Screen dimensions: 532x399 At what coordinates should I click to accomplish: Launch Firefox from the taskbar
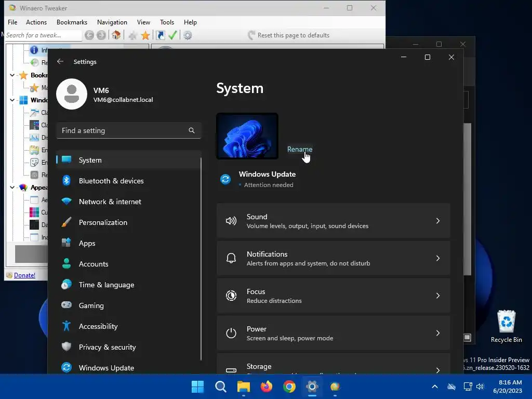click(x=267, y=387)
